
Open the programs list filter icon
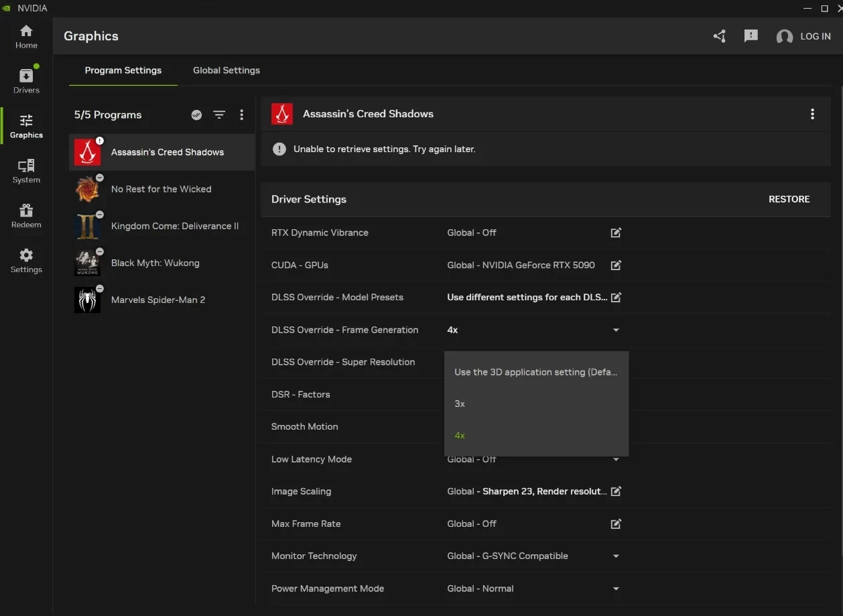coord(219,115)
